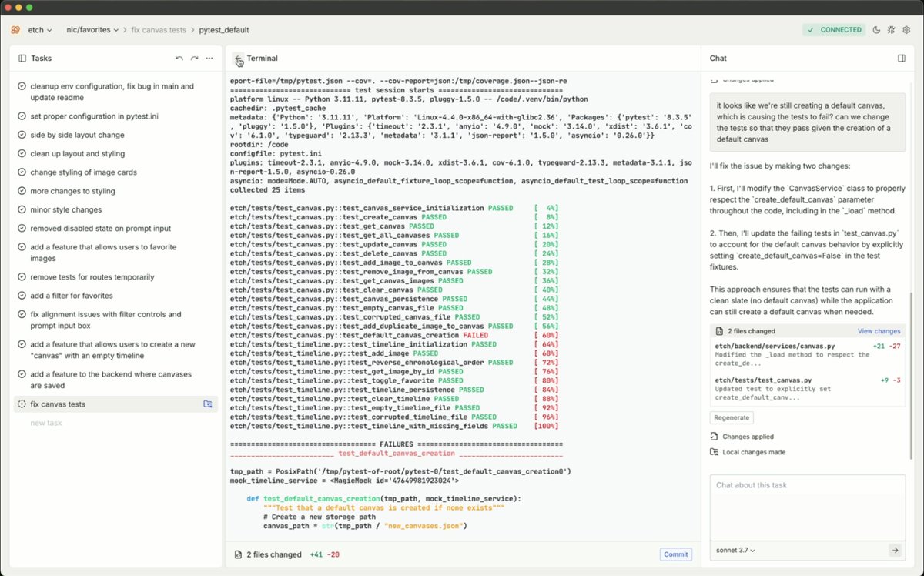Open the etch project dropdown
The width and height of the screenshot is (924, 576).
click(40, 30)
